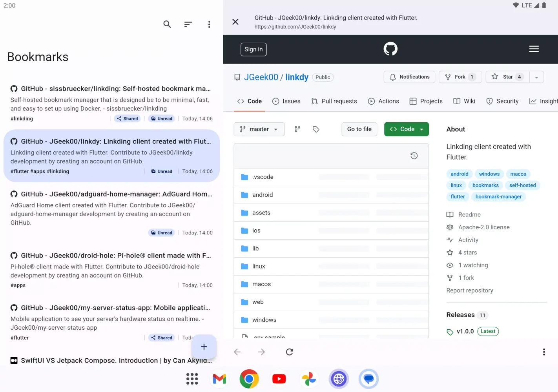Expand the green Code dropdown button
Screen dimensions: 558x392
(407, 129)
